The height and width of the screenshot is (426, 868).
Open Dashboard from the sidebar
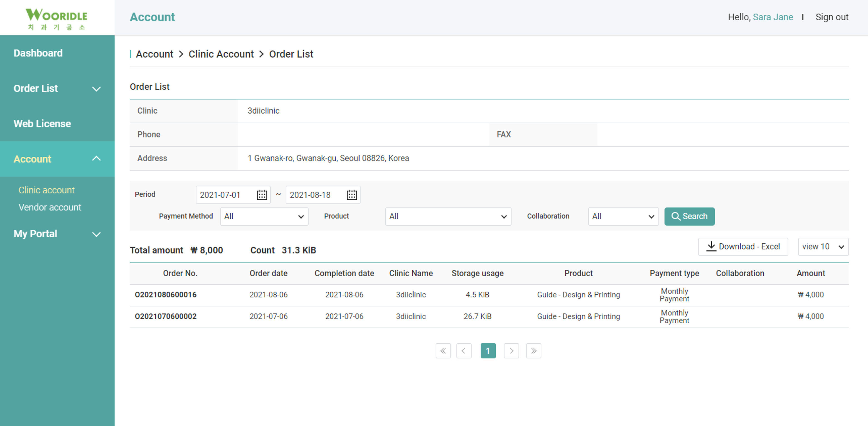[38, 53]
